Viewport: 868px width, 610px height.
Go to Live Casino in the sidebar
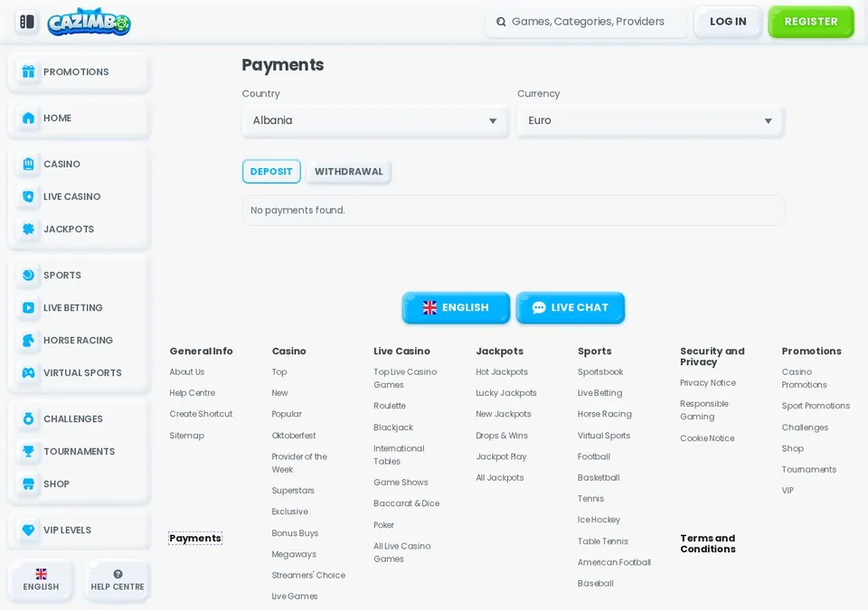click(x=79, y=196)
